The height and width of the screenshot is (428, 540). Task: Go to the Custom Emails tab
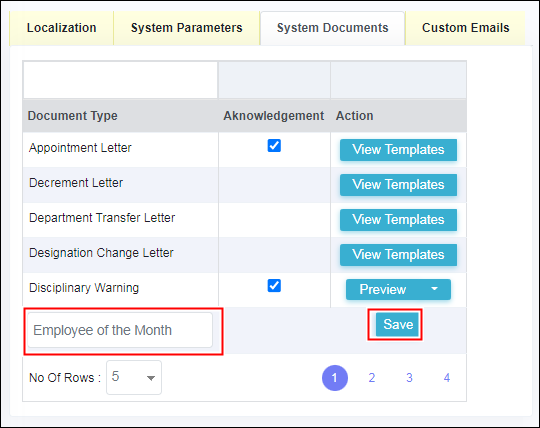tap(465, 28)
